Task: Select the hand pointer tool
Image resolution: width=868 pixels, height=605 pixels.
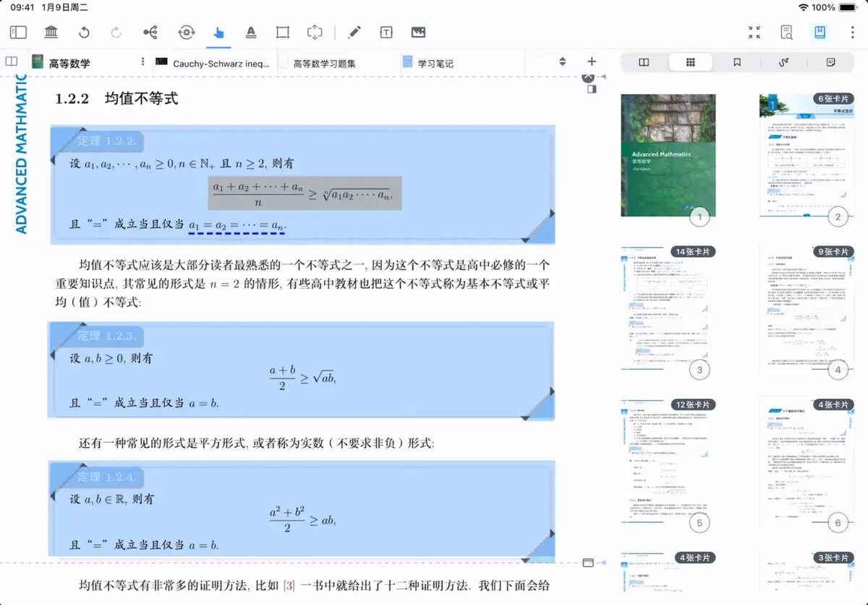Action: [218, 32]
